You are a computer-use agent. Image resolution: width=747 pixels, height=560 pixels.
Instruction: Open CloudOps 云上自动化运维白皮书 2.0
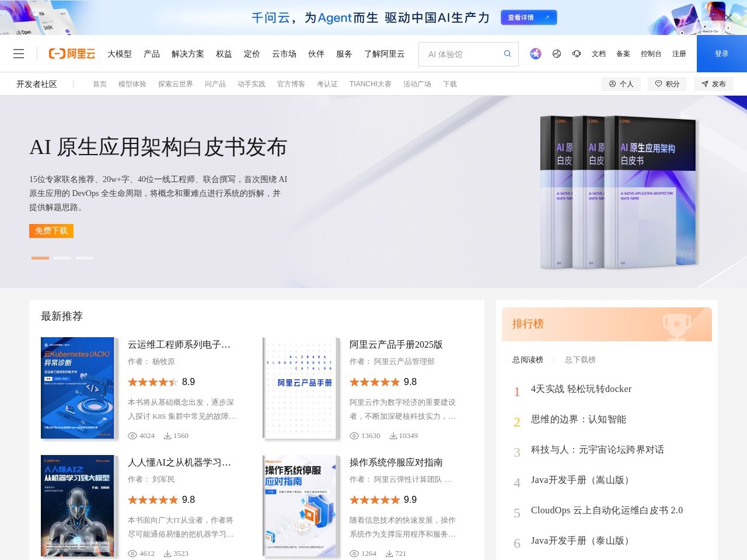click(x=607, y=510)
